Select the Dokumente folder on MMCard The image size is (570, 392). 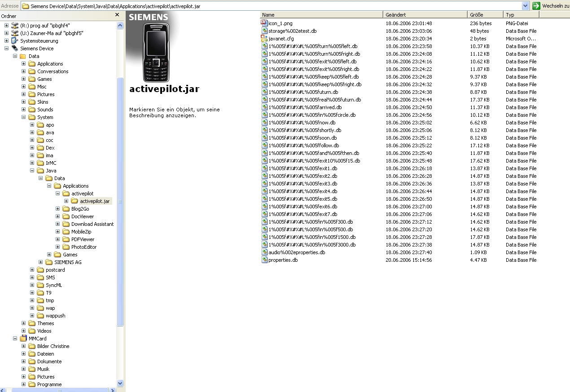pyautogui.click(x=49, y=361)
